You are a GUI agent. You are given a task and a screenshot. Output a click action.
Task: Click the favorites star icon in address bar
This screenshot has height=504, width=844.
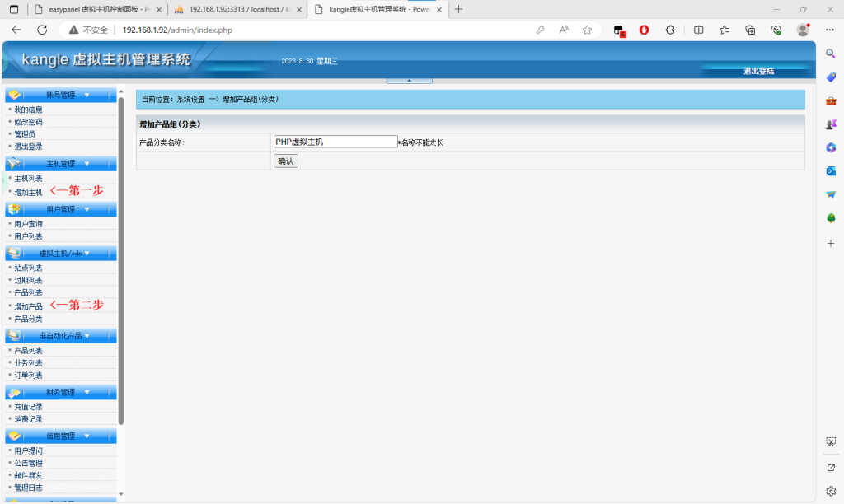click(587, 30)
